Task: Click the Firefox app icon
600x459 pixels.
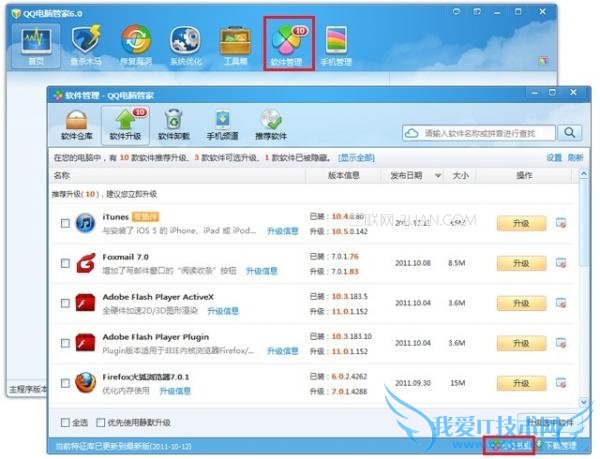Action: click(85, 383)
